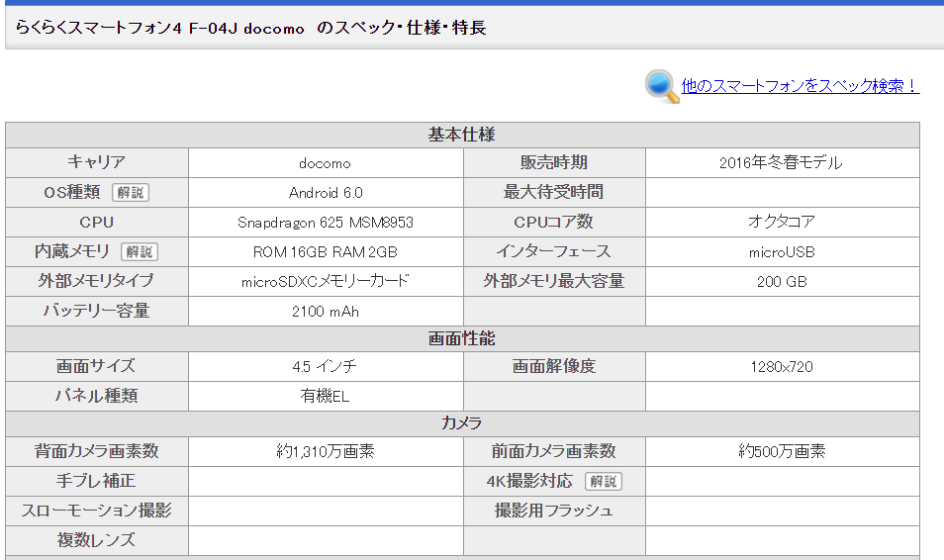Click the 画面サイズ label
The image size is (944, 560).
96,366
